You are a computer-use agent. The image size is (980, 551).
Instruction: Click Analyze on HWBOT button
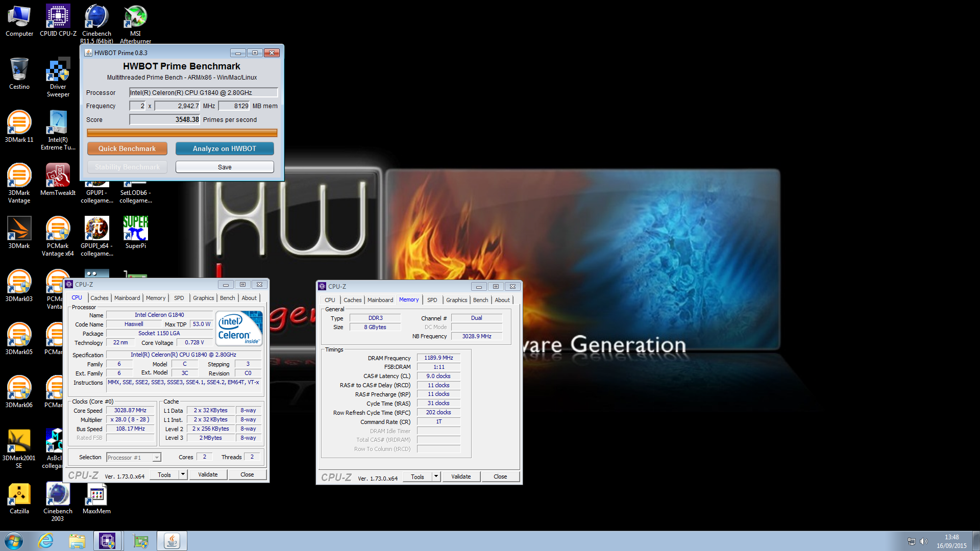click(225, 148)
